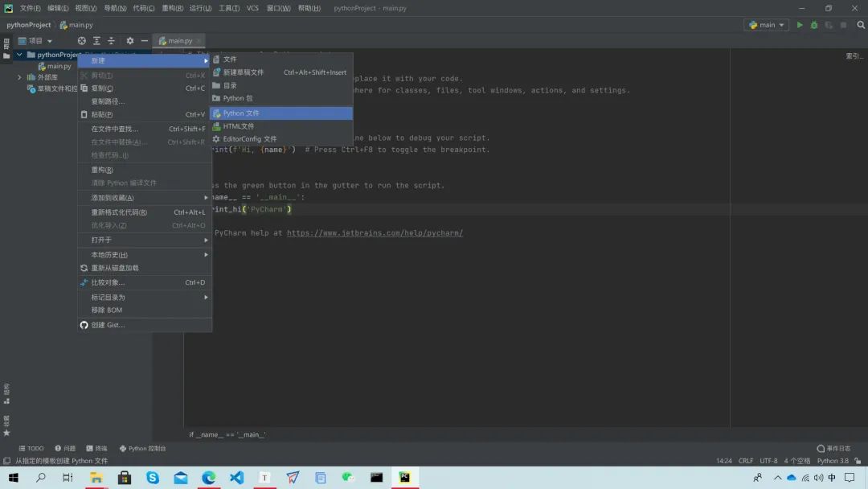Viewport: 868px width, 489px height.
Task: Click the 4 个空格 indent setting
Action: (x=796, y=461)
